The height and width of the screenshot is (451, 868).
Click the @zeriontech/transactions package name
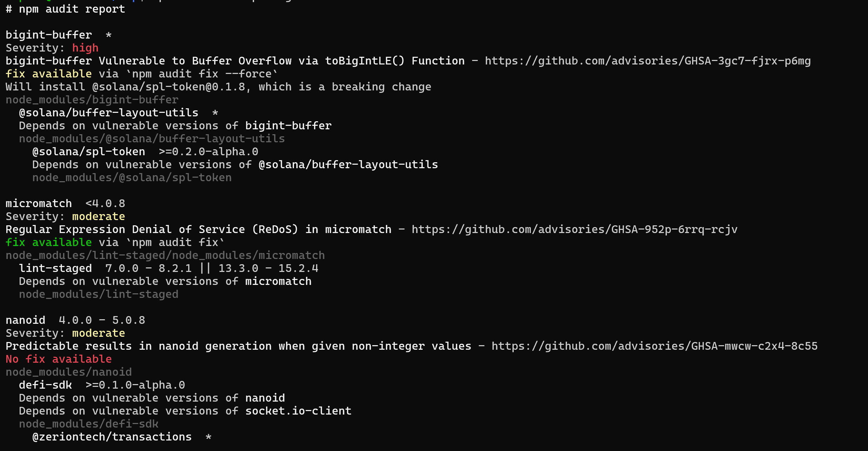click(112, 437)
